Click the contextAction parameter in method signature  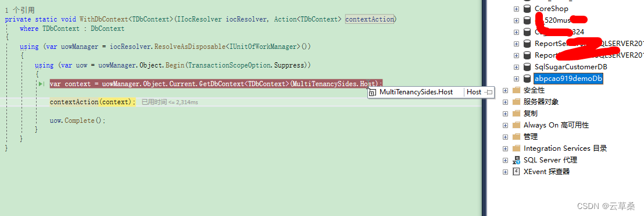click(370, 19)
